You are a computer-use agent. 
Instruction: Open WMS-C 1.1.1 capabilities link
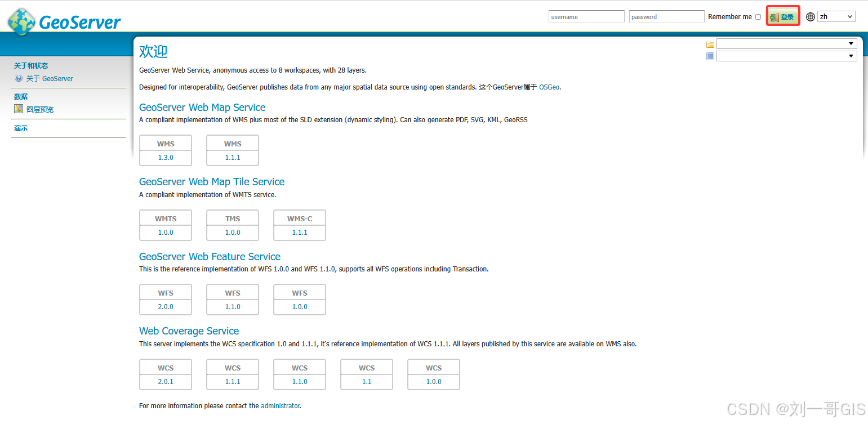point(300,233)
